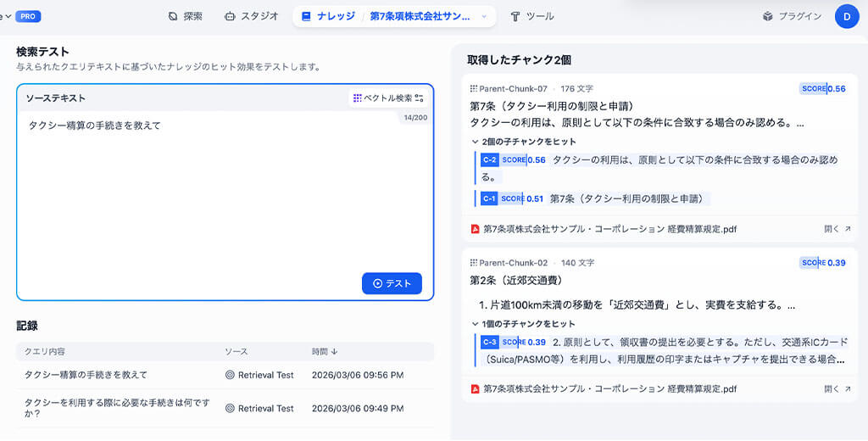Viewport: 868px width, 441px height.
Task: Click the retrieval settings slider icon
Action: [x=419, y=98]
